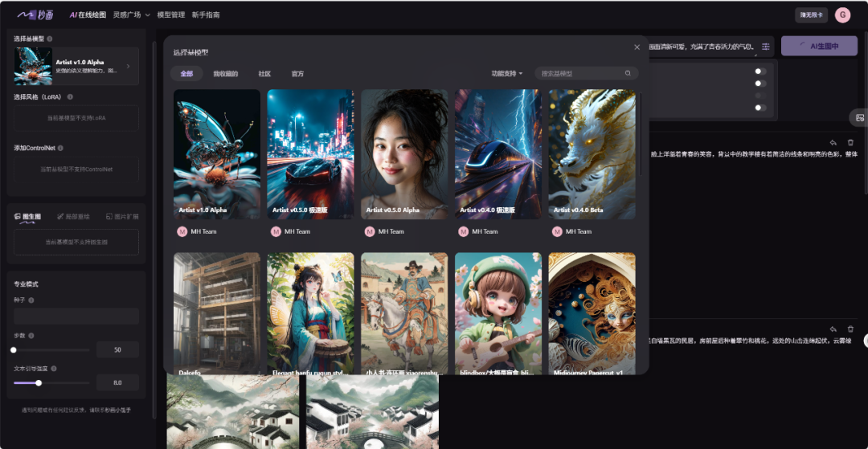Adjust the 步数 slider handle

(14, 350)
